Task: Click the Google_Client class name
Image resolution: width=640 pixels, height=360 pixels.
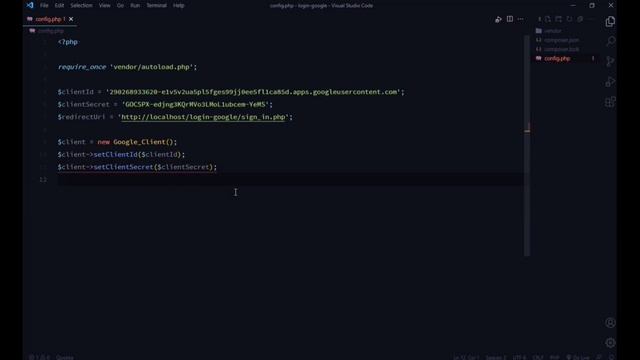Action: [x=141, y=142]
